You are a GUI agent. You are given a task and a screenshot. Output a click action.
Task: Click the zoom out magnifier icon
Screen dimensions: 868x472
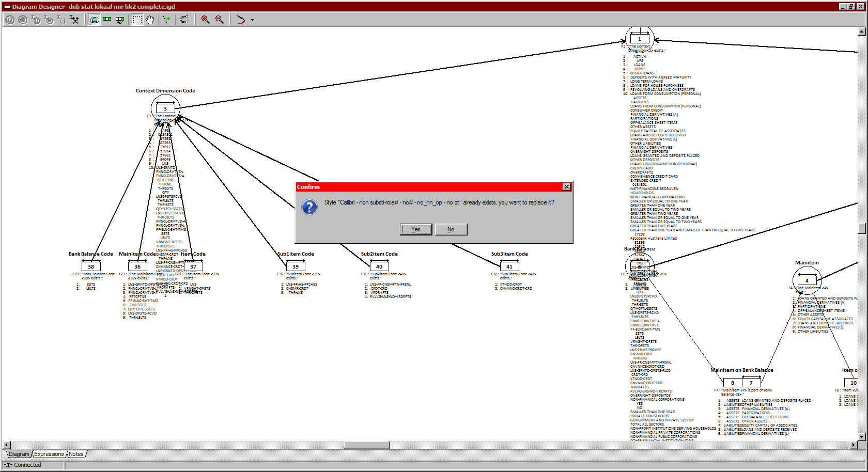click(x=220, y=20)
